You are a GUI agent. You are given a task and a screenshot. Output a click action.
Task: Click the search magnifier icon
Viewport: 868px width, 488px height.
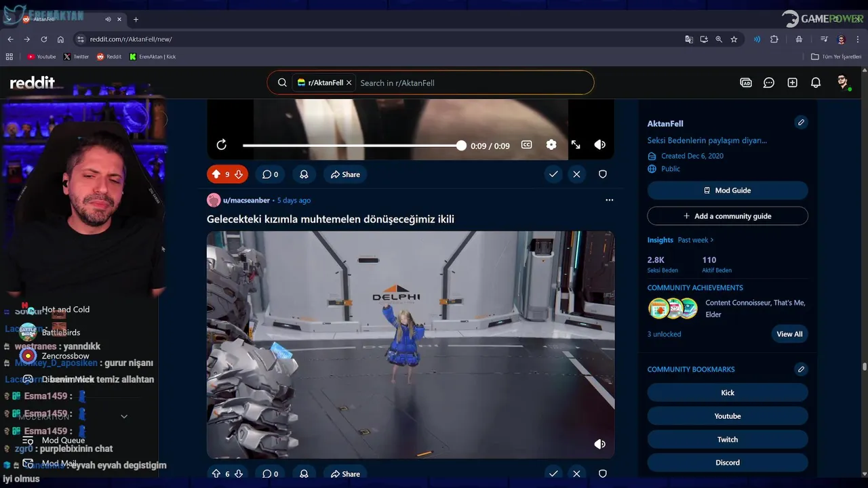click(x=282, y=83)
